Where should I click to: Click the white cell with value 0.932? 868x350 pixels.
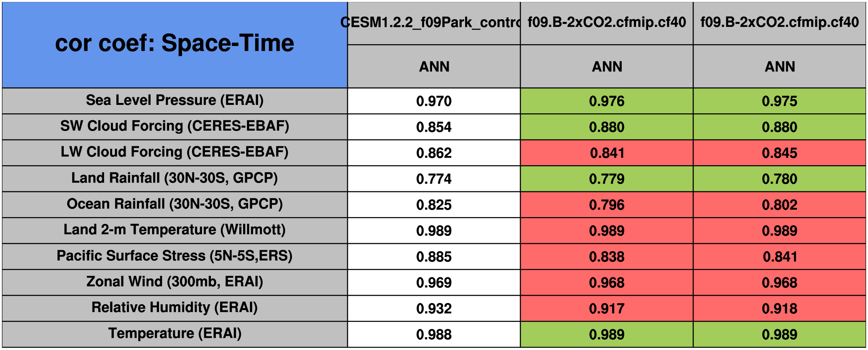434,309
